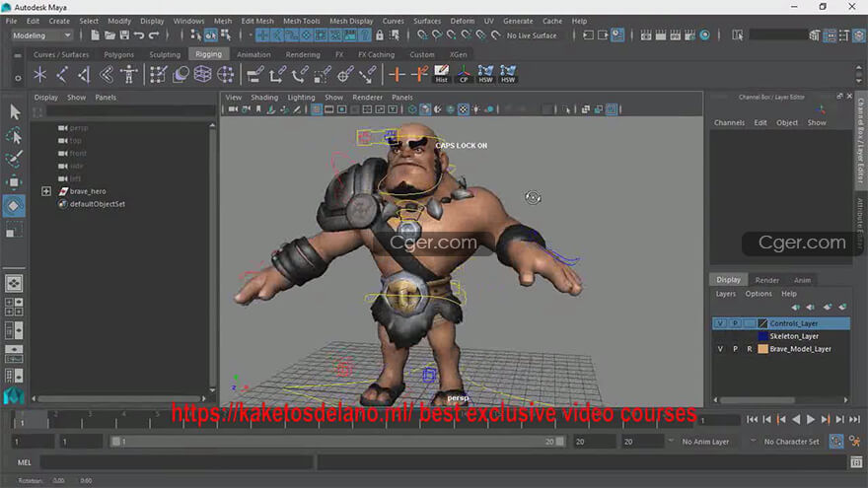The image size is (868, 488).
Task: Switch to the Animation shelf tab
Action: click(253, 54)
